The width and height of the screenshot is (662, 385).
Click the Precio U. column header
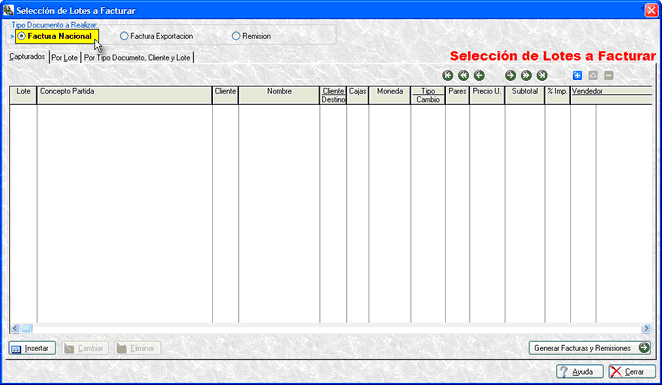pos(487,95)
